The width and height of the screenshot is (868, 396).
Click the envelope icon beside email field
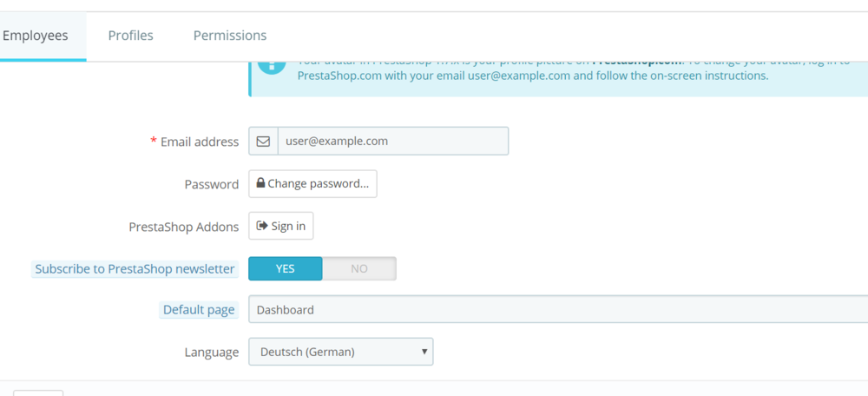click(263, 141)
